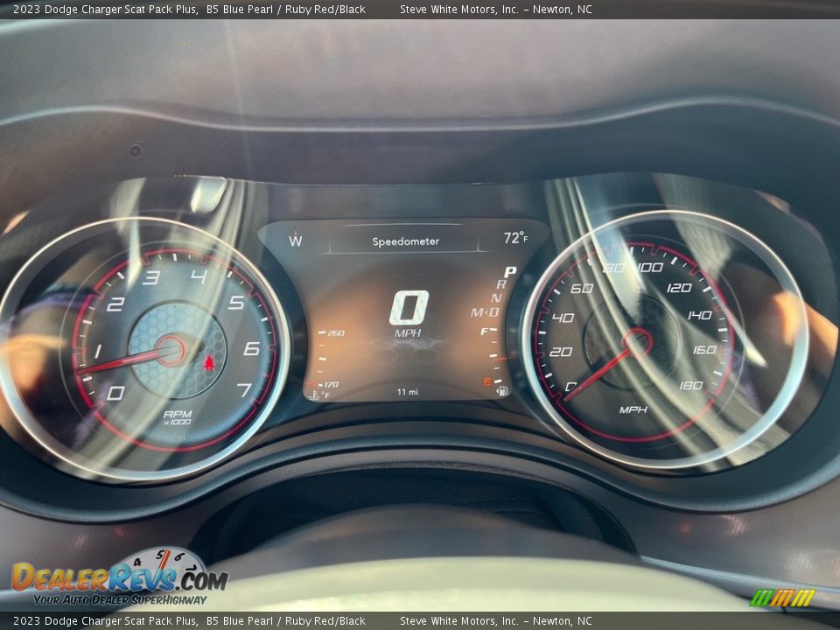Click the coolant temperature icon
Viewport: 840px width, 630px height.
pos(315,395)
